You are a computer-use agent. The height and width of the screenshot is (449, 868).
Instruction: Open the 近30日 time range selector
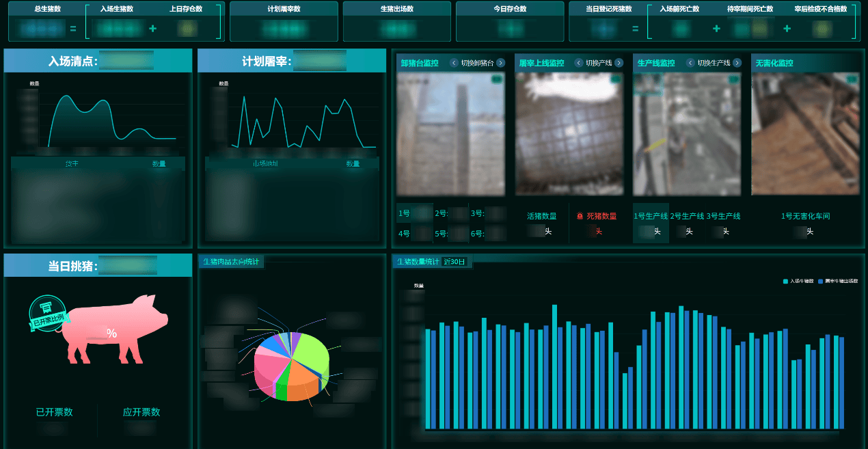[x=455, y=262]
